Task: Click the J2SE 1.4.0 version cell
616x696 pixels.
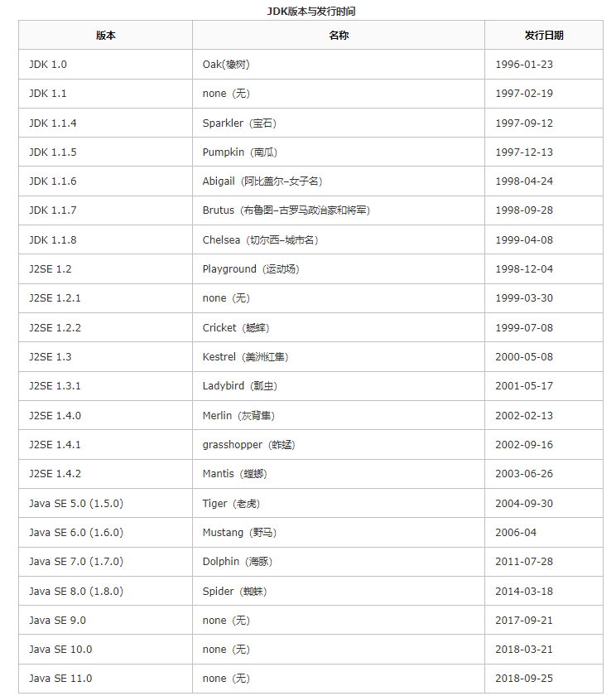Action: 55,416
